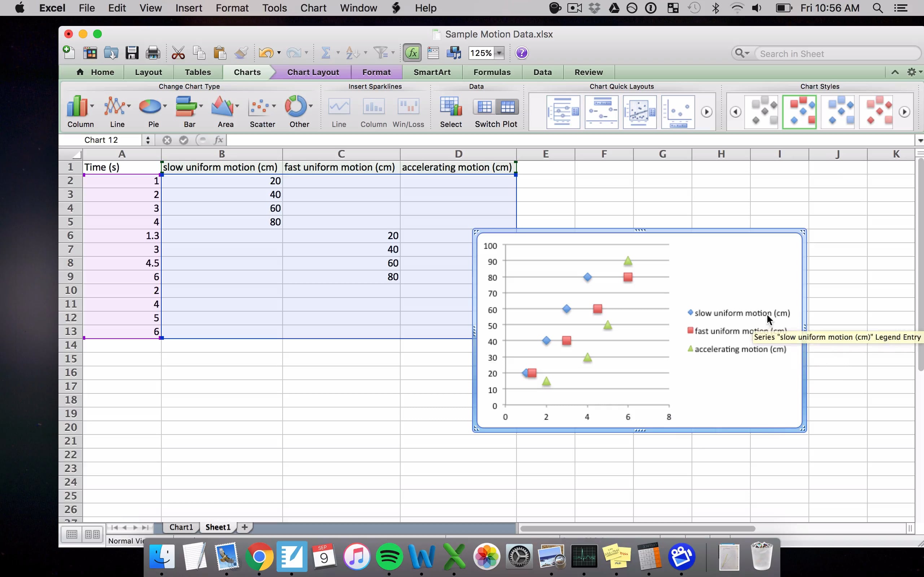Click the Format Painter brush icon
Image resolution: width=924 pixels, height=577 pixels.
241,53
